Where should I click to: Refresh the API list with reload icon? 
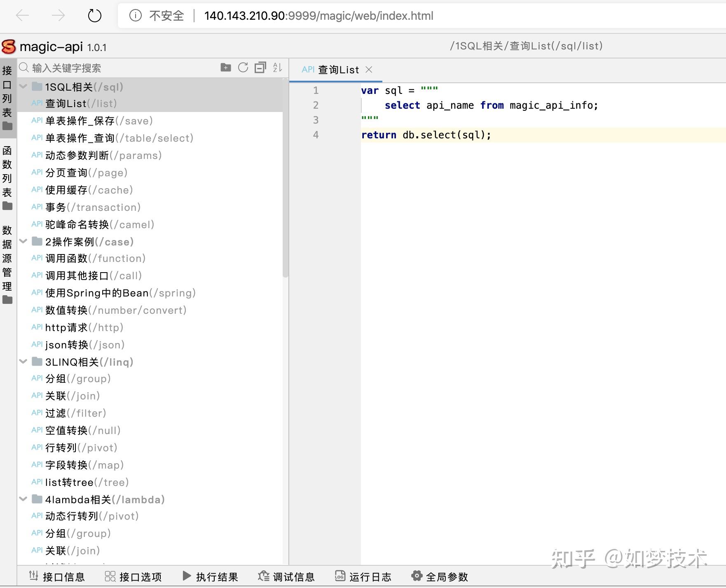[243, 68]
